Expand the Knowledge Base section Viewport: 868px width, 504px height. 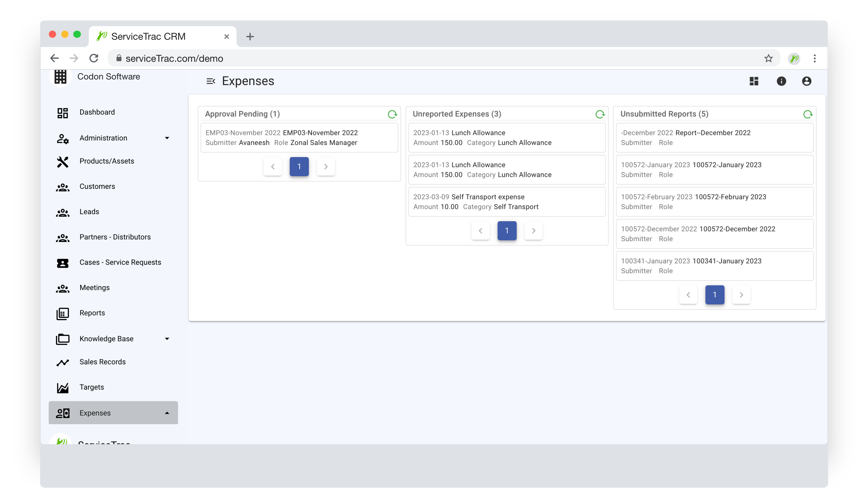tap(167, 339)
